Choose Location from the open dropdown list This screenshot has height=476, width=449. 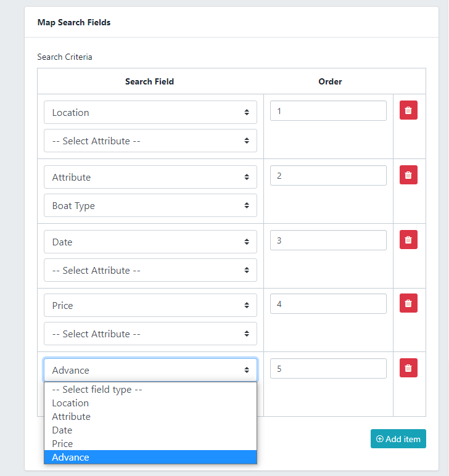[70, 403]
